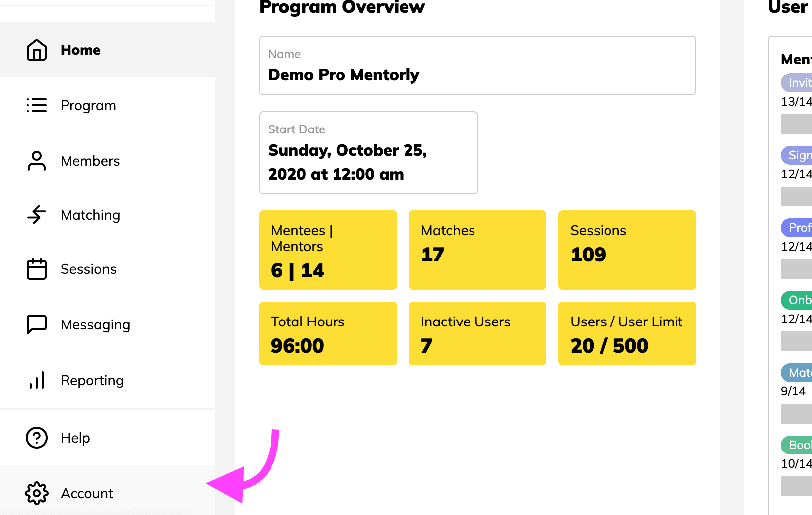Go to the Matching menu label
This screenshot has width=812, height=515.
coord(90,215)
